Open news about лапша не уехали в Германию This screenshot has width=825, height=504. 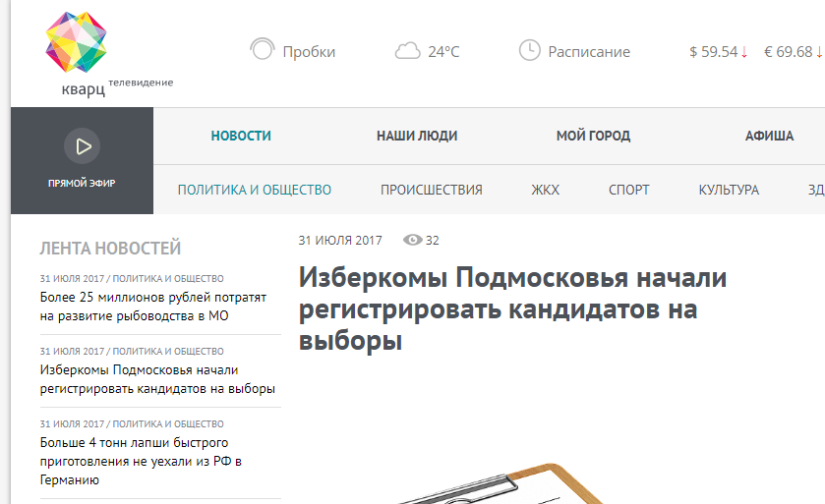click(x=141, y=462)
